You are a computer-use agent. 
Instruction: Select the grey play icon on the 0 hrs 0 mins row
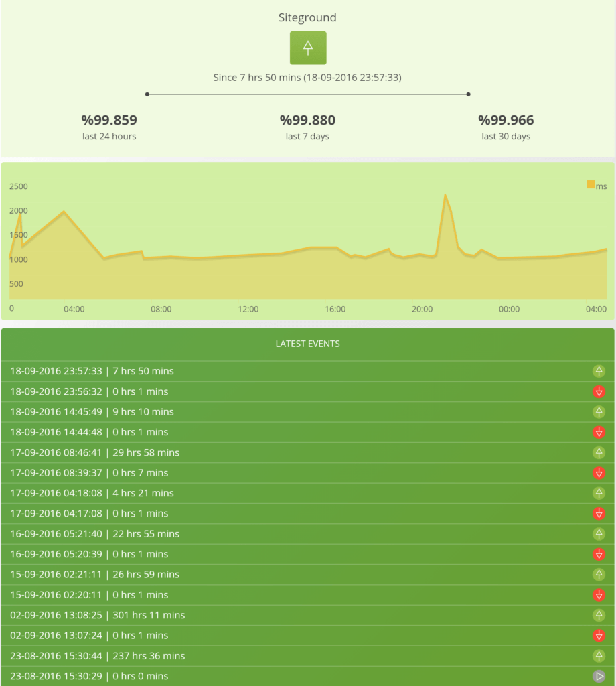[x=599, y=677]
